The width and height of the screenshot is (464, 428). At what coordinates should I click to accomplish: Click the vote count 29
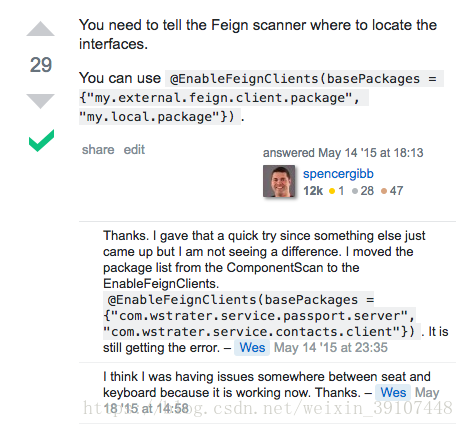pos(41,65)
